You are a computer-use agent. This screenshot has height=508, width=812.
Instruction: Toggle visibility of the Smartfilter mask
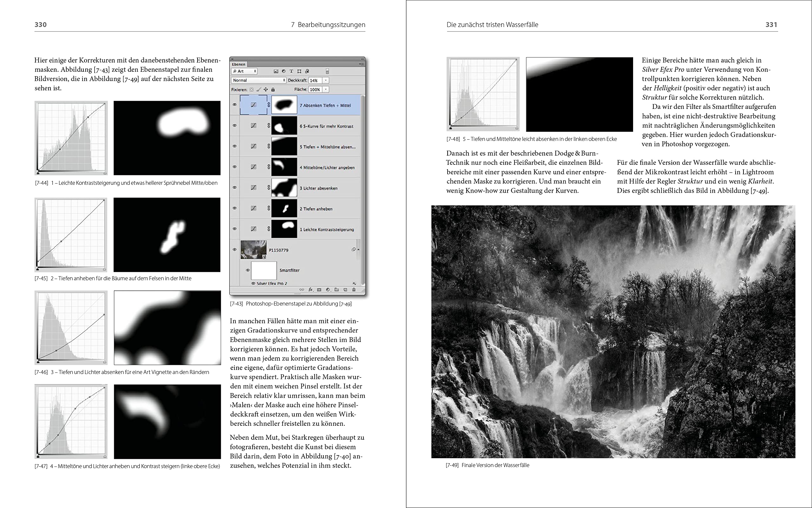click(248, 270)
